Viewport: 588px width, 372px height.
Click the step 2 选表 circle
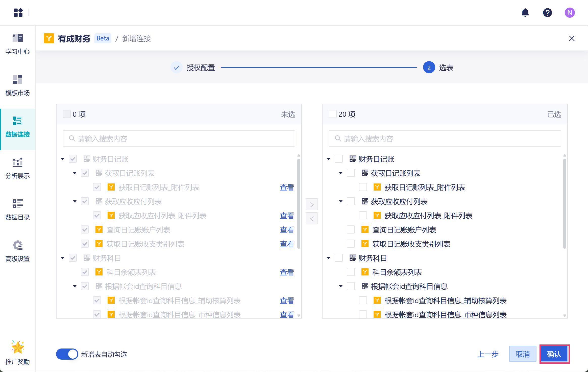[429, 67]
